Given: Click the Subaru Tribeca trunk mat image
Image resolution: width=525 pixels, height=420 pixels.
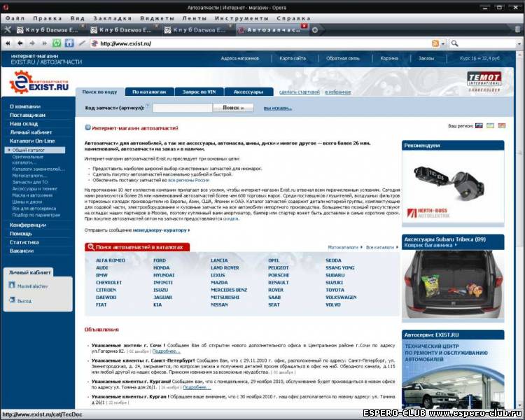Looking at the screenshot, I should (x=453, y=285).
